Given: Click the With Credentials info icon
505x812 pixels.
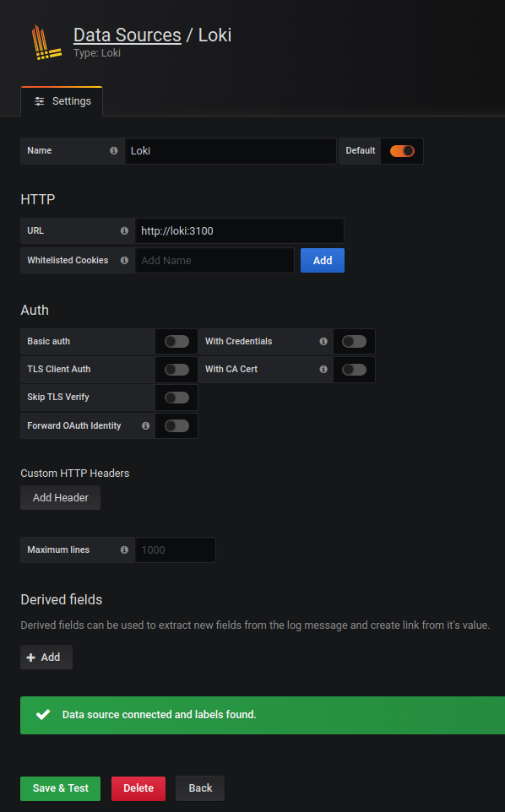Looking at the screenshot, I should (x=323, y=341).
